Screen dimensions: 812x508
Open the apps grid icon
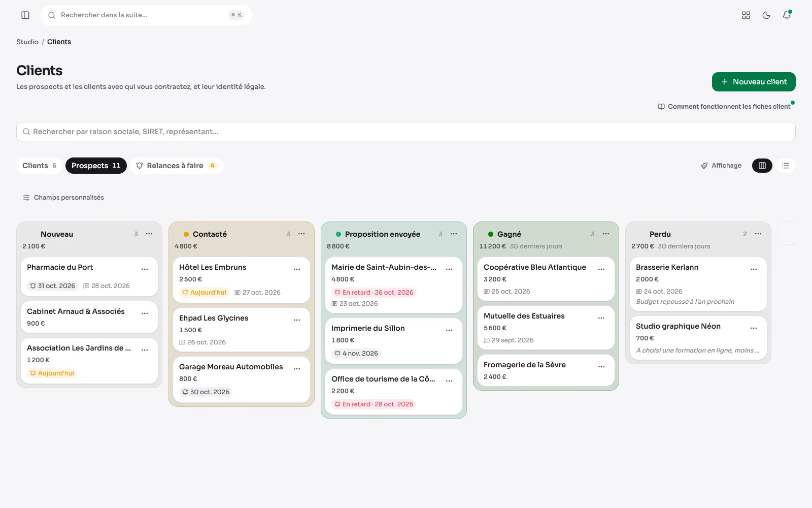click(746, 15)
